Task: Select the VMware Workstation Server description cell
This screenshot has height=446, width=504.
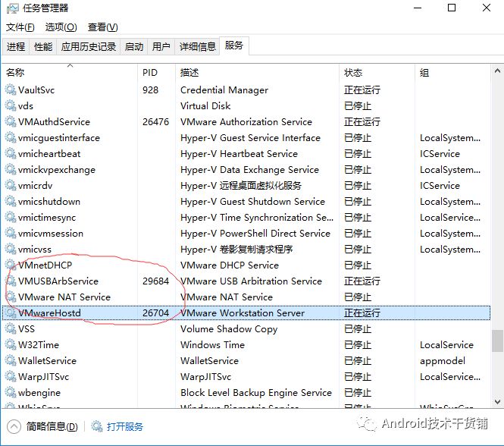Action: tap(243, 313)
